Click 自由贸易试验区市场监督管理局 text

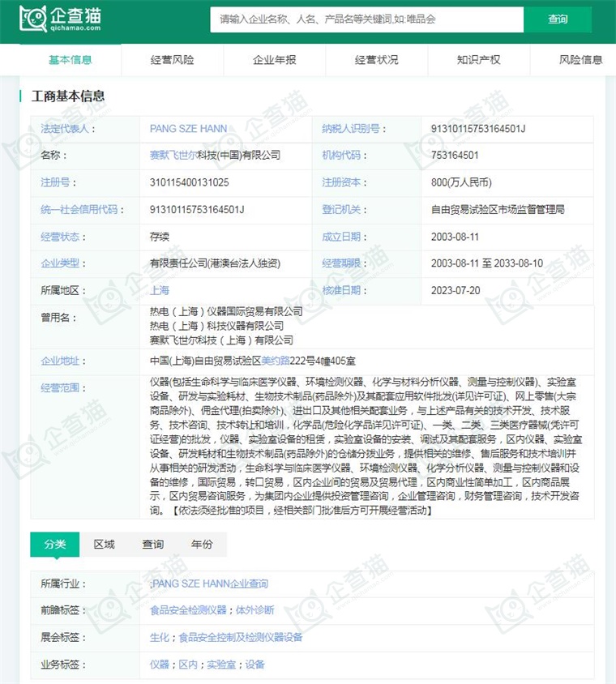(498, 209)
